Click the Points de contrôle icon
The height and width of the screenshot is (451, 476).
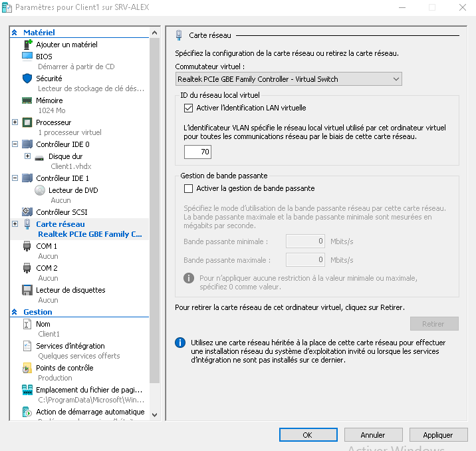pos(27,368)
